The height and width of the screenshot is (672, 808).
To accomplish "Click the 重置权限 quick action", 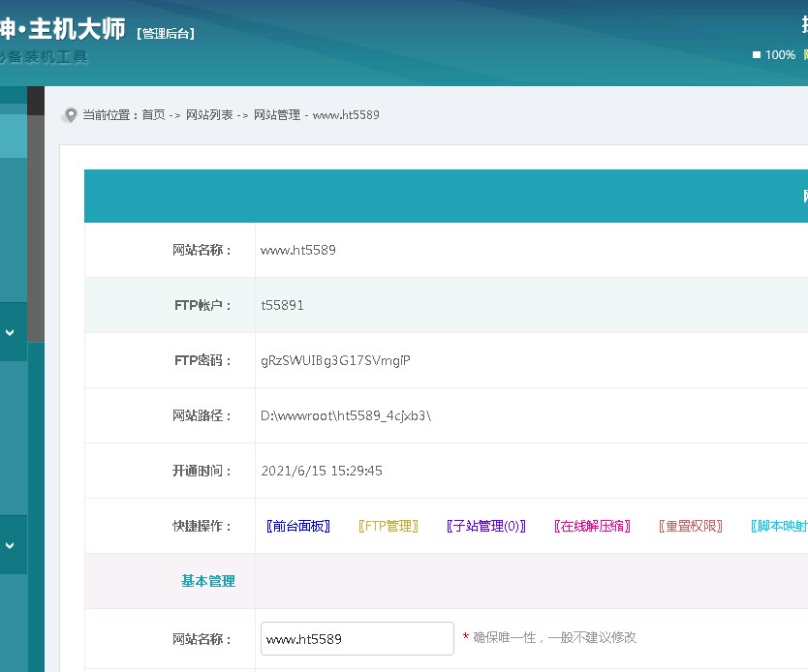I will [x=691, y=527].
